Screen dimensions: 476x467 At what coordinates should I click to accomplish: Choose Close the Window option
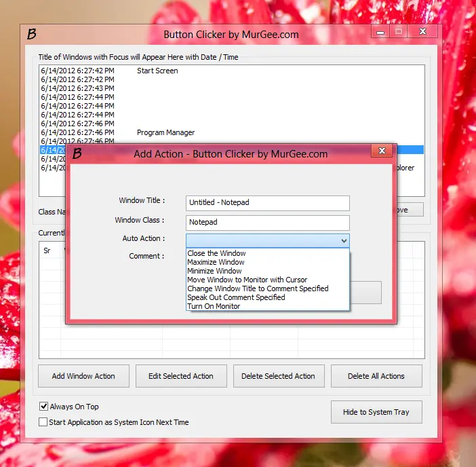point(267,253)
